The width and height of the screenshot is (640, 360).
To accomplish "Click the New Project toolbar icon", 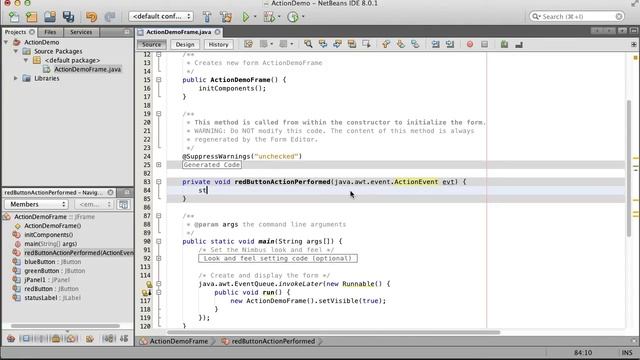I will point(31,17).
